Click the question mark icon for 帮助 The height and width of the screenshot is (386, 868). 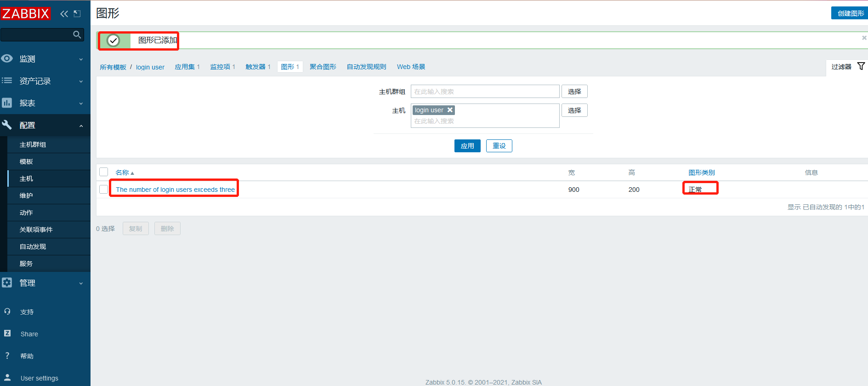[x=7, y=355]
